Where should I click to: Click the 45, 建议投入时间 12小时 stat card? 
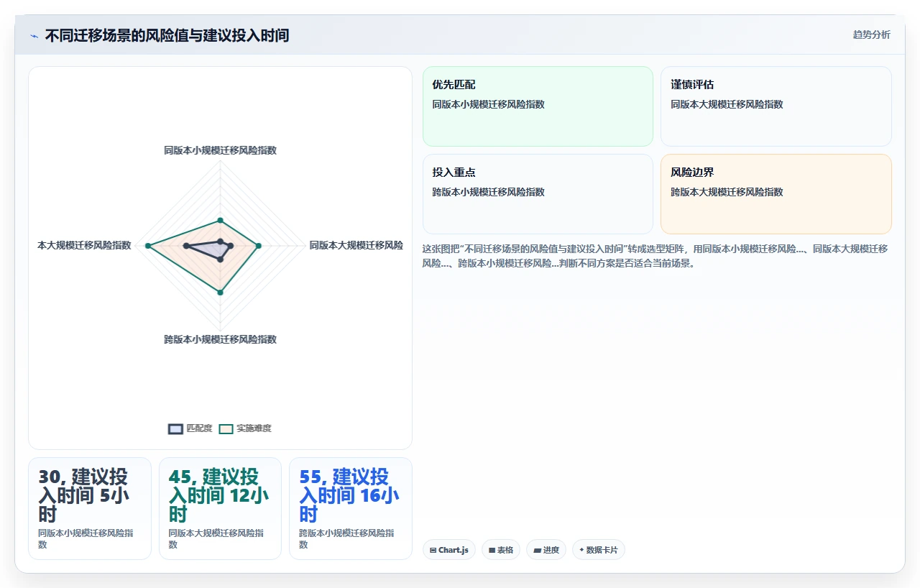(220, 508)
